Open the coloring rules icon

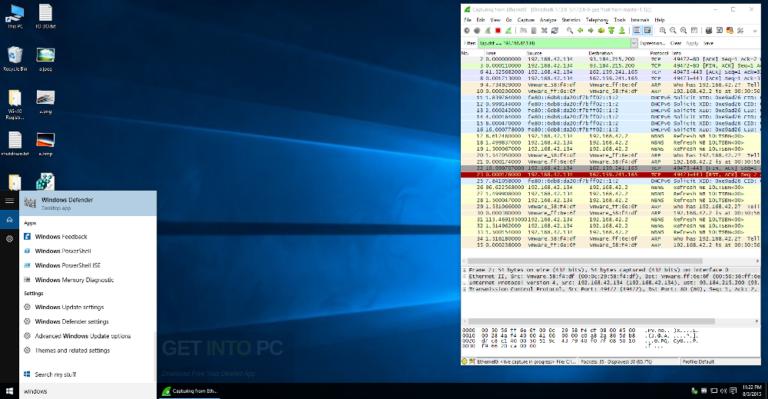point(730,30)
